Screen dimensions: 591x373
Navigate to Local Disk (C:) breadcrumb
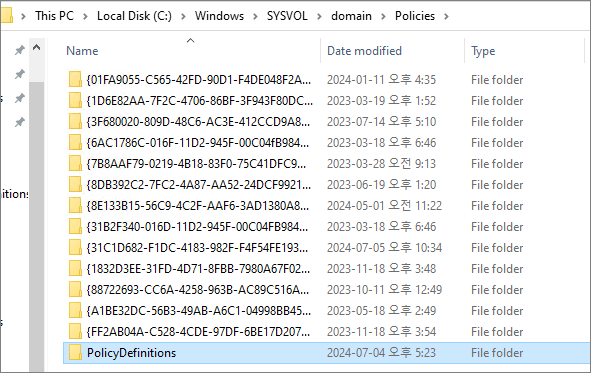(x=134, y=16)
